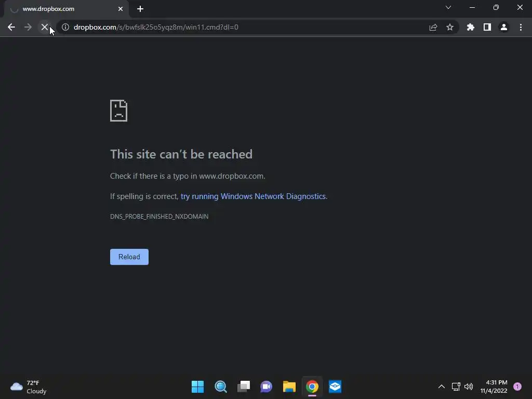This screenshot has width=532, height=399.
Task: Expand the tab search chevron
Action: 448,7
